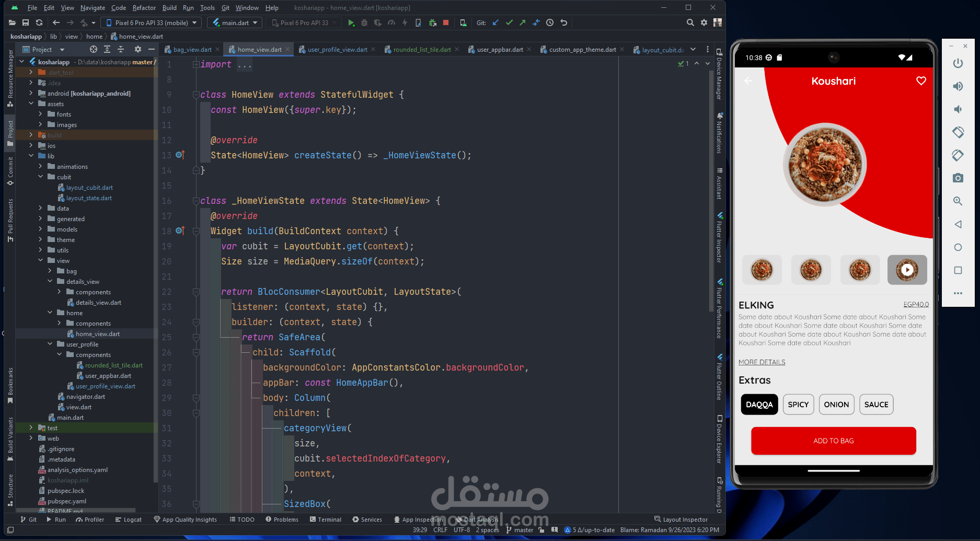This screenshot has height=541, width=980.
Task: Click emulator back triangle button
Action: tap(958, 224)
